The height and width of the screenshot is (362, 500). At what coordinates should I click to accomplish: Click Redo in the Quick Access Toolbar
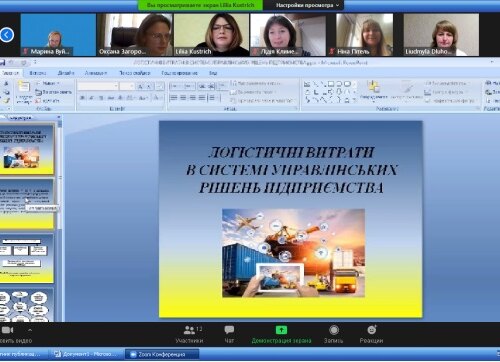[24, 62]
